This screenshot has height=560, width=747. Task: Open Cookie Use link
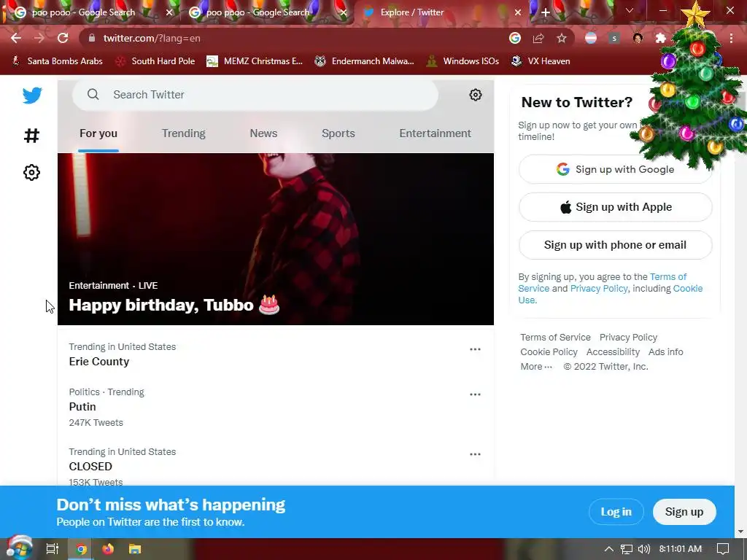click(687, 288)
